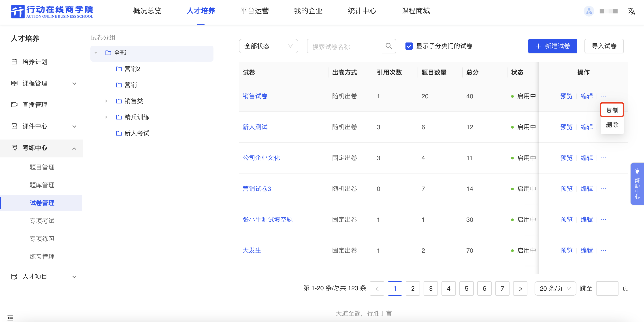Open 培养计划 in the sidebar

click(x=35, y=62)
